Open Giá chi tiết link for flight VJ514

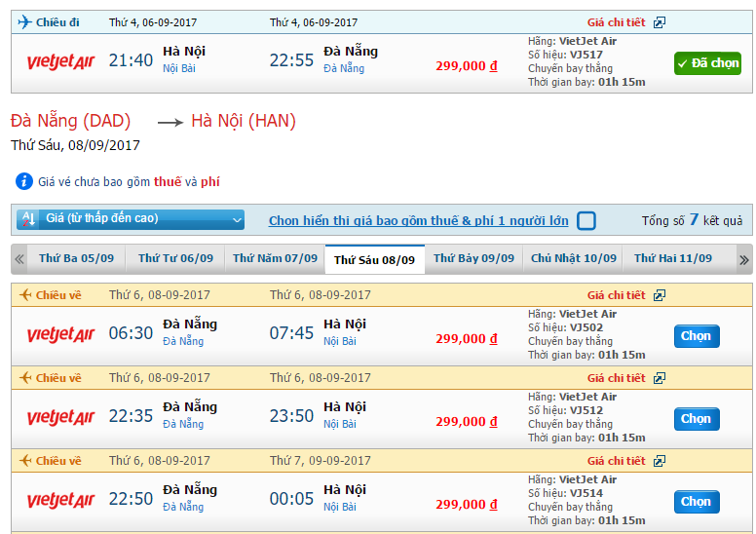pos(616,461)
